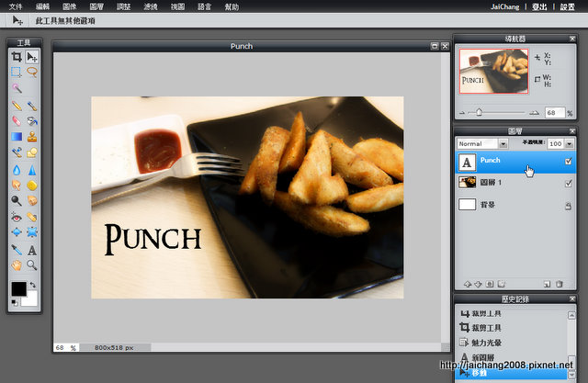The width and height of the screenshot is (588, 383).
Task: Select the Burn hand tool
Action: (32, 200)
